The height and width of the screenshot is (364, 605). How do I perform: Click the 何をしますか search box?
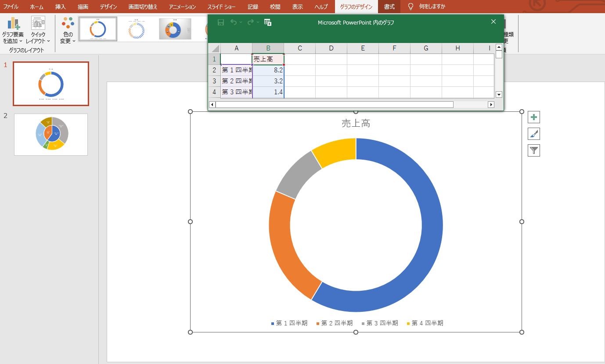[432, 7]
